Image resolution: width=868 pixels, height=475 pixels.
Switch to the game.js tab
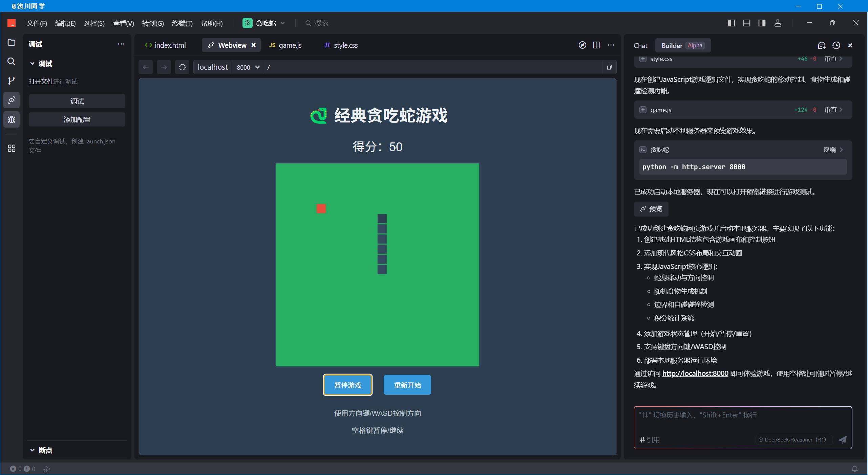click(x=285, y=45)
